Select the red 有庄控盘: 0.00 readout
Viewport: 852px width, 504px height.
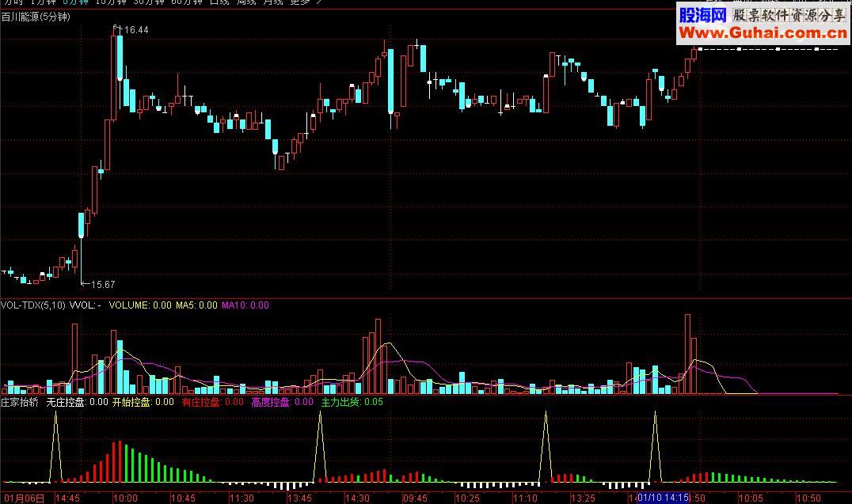point(212,402)
